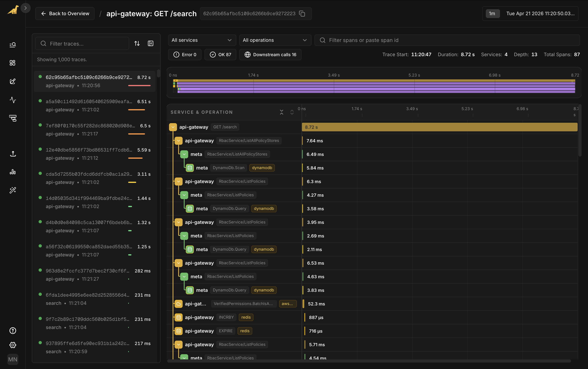Click the 5.84 ms DynamoDb span bar
Screen dimensions: 588x369
303,168
